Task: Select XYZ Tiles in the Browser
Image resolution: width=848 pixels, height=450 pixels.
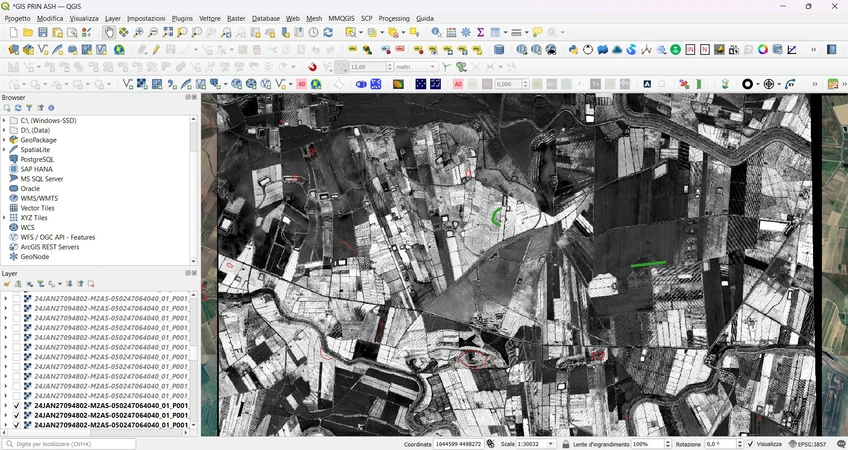Action: (34, 217)
